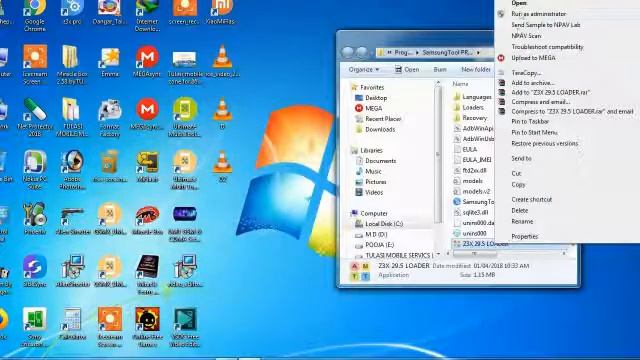Choose Add to archive...
The image size is (640, 360).
point(533,83)
